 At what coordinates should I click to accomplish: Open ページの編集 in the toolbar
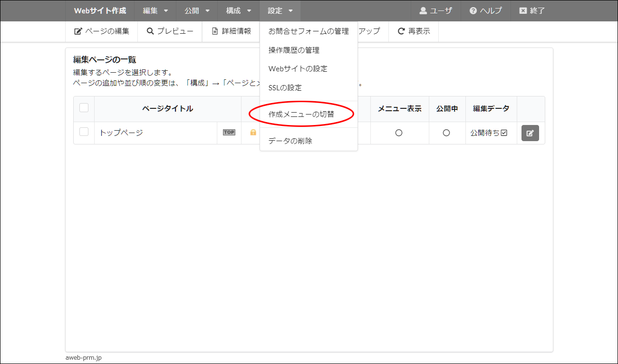pyautogui.click(x=102, y=31)
